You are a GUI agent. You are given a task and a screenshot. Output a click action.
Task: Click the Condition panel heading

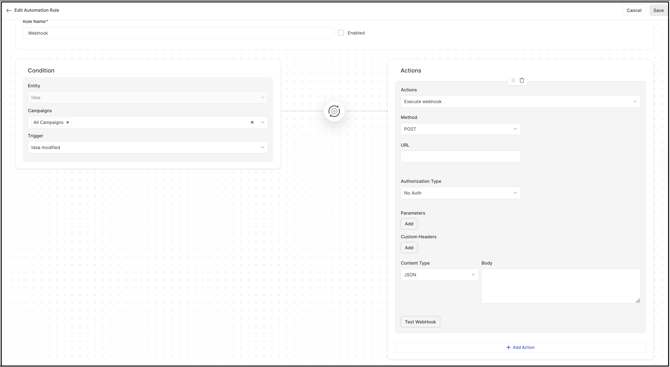pos(41,70)
